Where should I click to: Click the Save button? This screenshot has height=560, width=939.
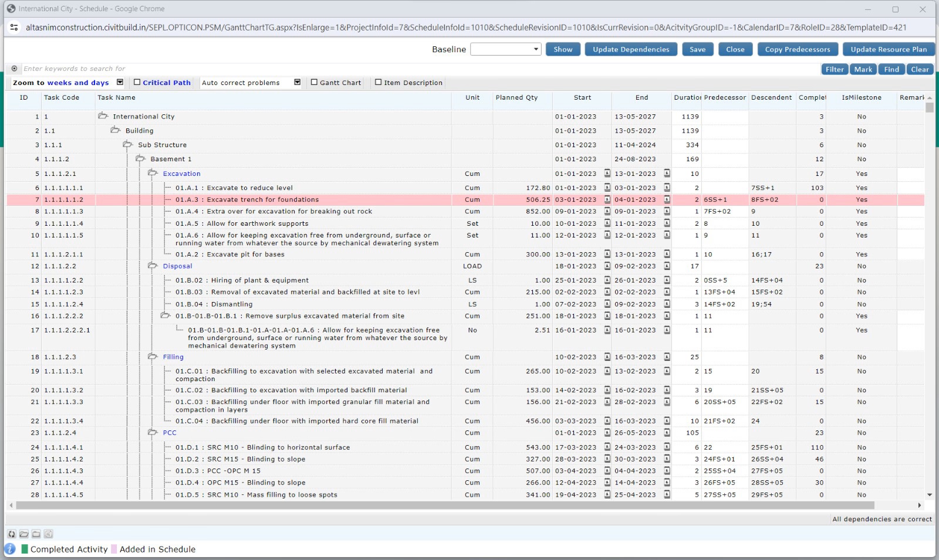click(x=698, y=49)
